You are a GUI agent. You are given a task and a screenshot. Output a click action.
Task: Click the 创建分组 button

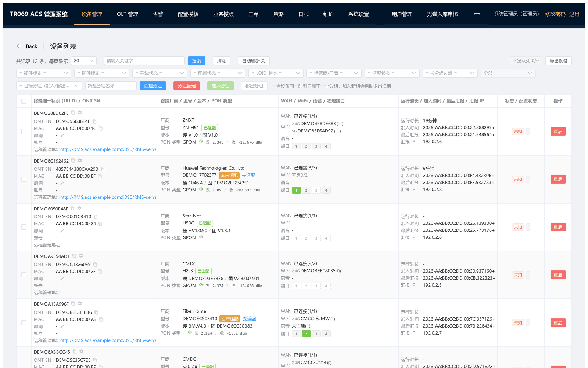click(x=153, y=86)
